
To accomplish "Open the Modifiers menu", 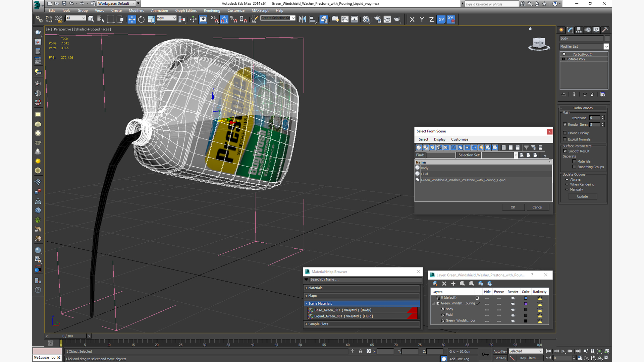I will [136, 10].
